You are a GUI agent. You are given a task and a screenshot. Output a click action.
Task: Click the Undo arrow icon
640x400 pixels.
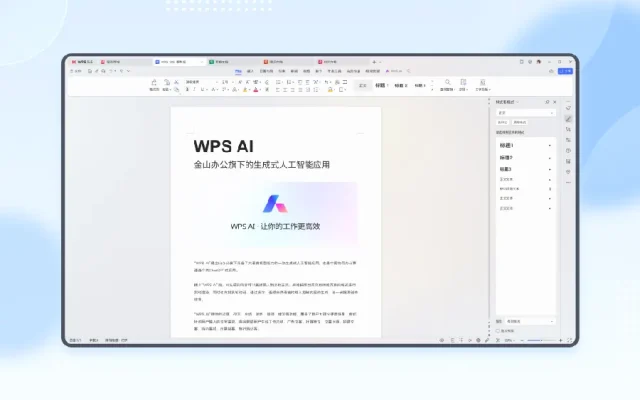point(111,71)
